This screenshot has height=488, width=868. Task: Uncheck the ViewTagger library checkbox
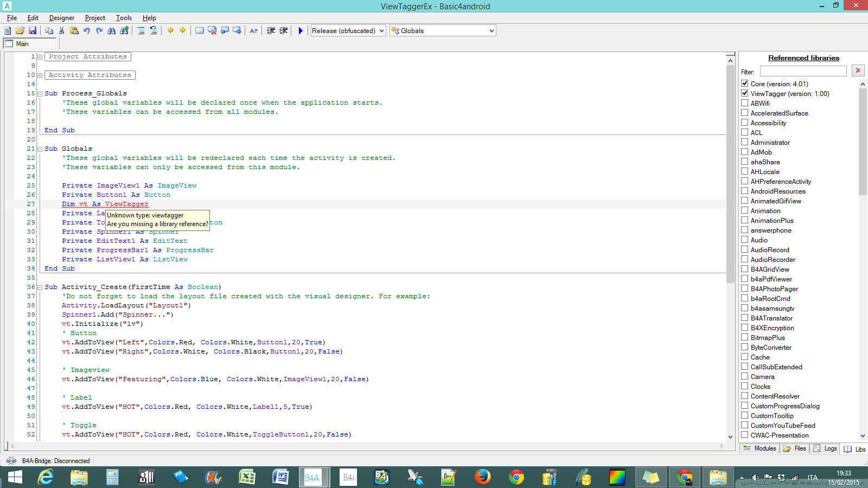(745, 93)
